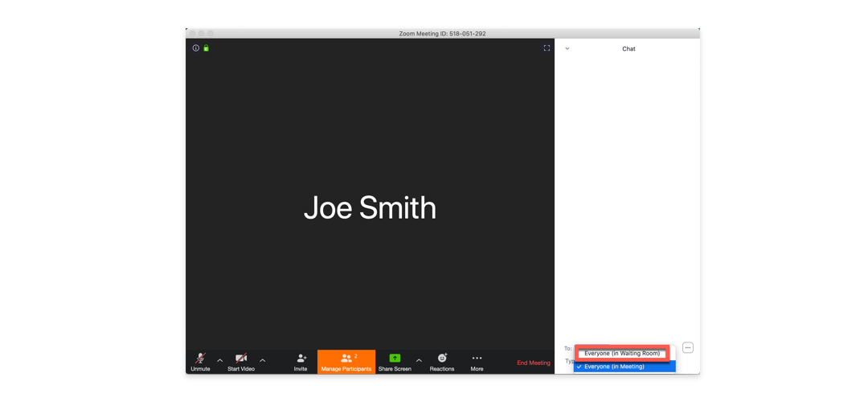Open the Invite participants icon

point(301,359)
